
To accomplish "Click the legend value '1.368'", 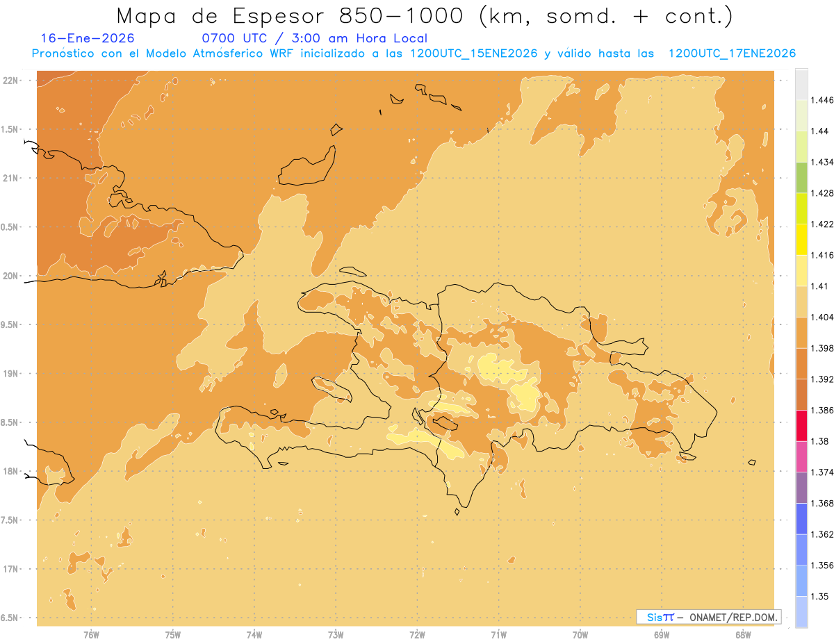I will (x=822, y=503).
